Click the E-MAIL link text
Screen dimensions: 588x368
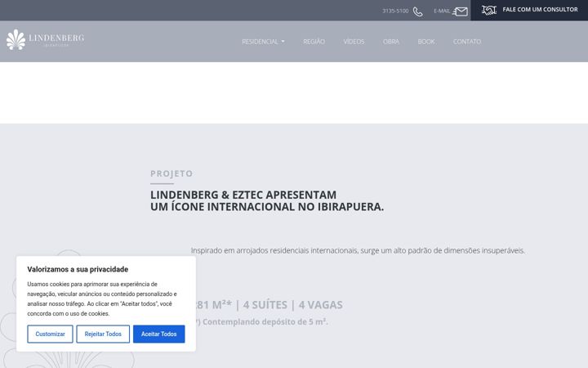click(442, 11)
